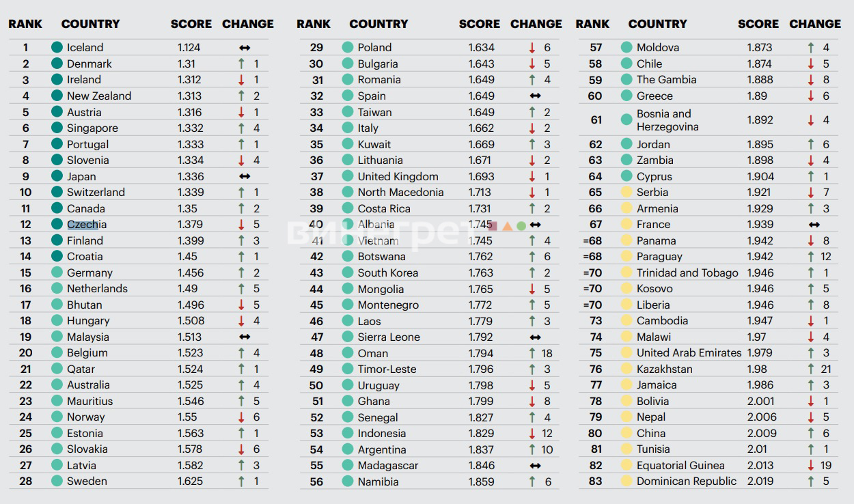Screen dimensions: 854x504
Task: Click the no-change double arrow for France
Action: point(814,225)
